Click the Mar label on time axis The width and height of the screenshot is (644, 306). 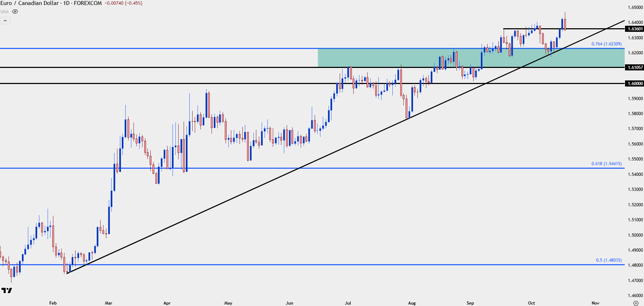(108, 303)
